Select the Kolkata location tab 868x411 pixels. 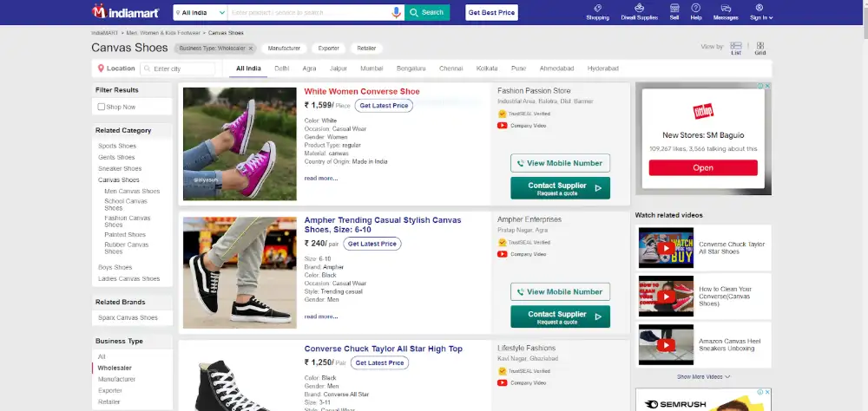[x=487, y=68]
